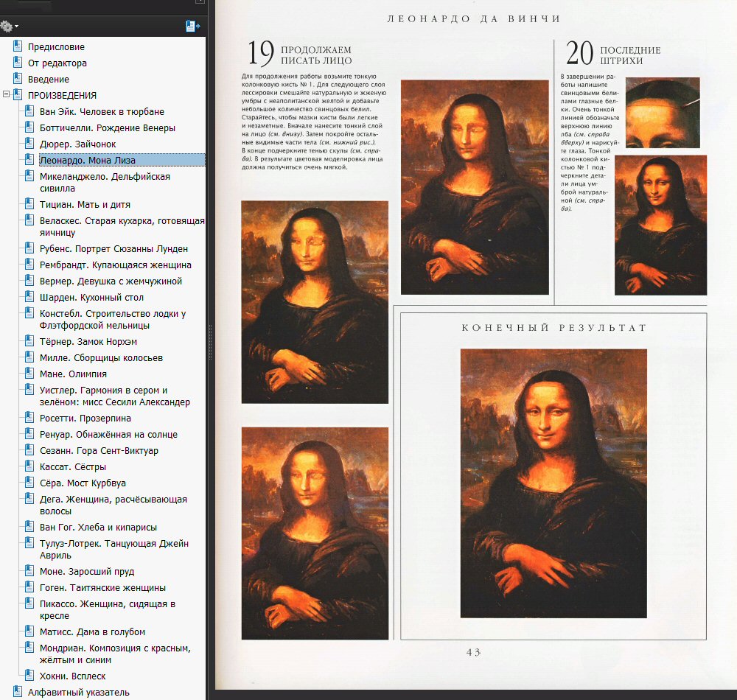Click bookmark icon for Сезанн. Гора Сент-Виктуар

coord(29,450)
